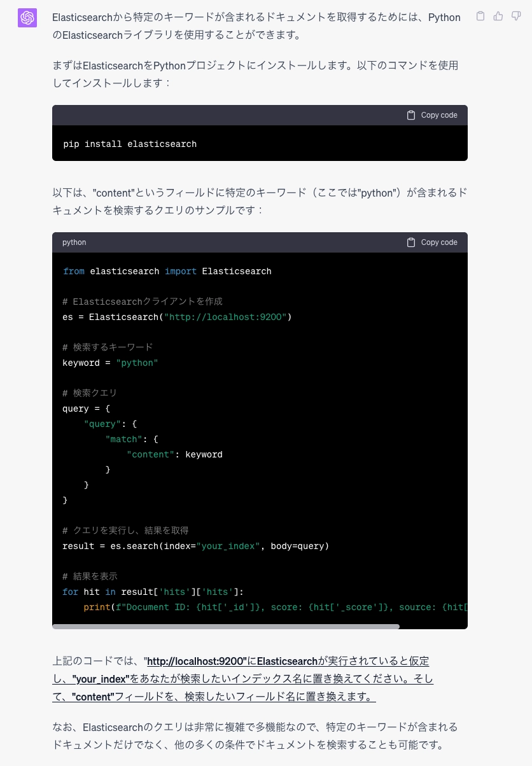The height and width of the screenshot is (766, 532).
Task: Click the bold "your_index" text in the explanation
Action: 101,679
